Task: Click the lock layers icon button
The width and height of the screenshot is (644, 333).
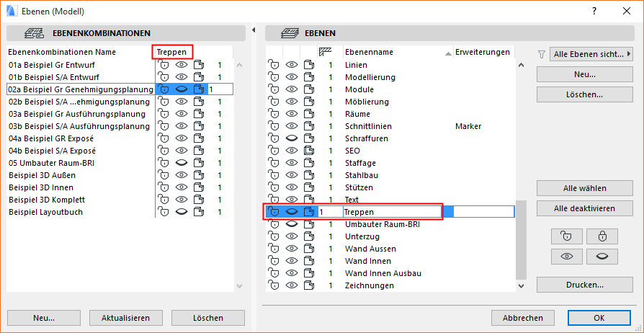Action: pos(601,236)
